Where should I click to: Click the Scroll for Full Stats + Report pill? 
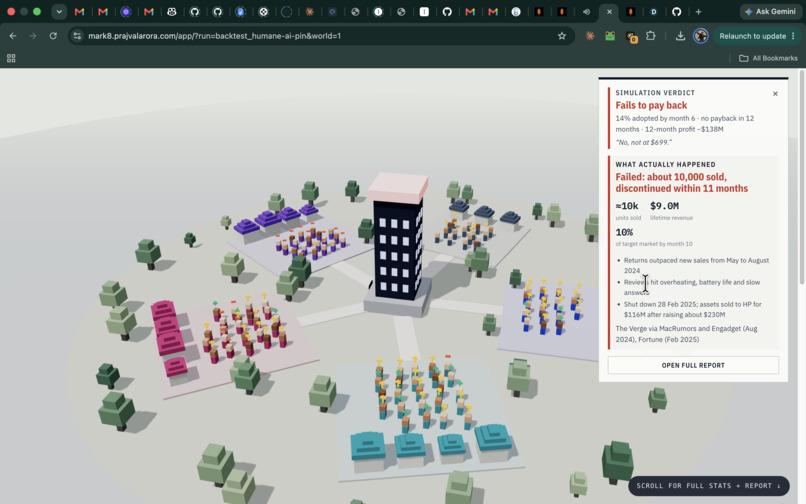[708, 485]
